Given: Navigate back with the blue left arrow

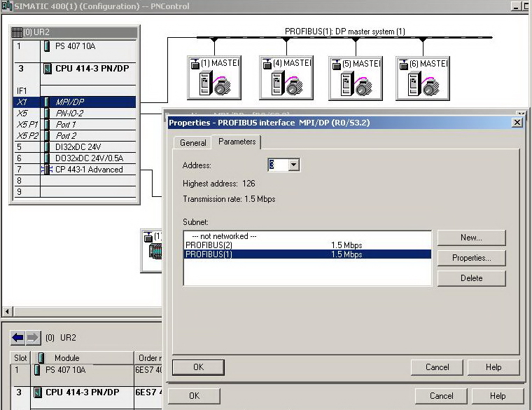Looking at the screenshot, I should (x=17, y=338).
